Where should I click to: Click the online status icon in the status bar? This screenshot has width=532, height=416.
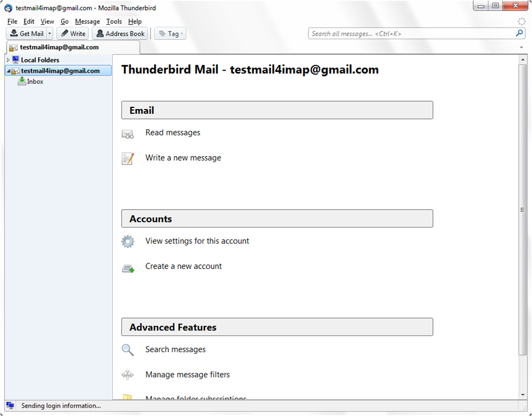tap(9, 405)
